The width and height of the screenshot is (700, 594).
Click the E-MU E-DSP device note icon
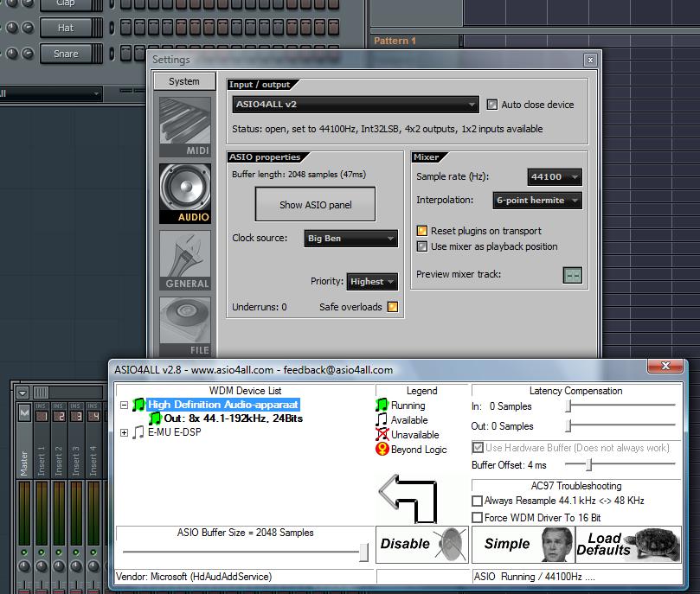click(138, 432)
